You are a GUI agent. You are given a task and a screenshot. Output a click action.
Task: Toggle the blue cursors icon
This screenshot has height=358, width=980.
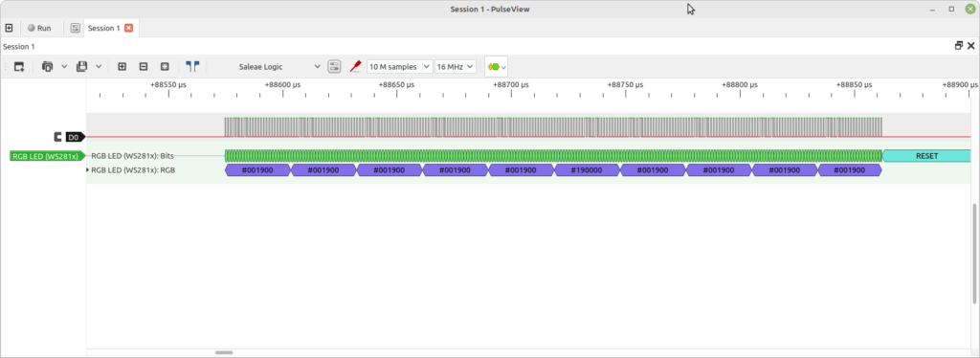tap(192, 66)
